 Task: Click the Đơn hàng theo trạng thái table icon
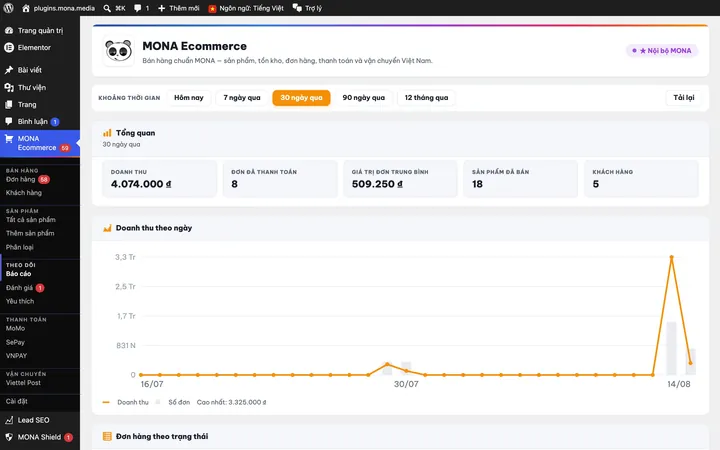(x=107, y=436)
